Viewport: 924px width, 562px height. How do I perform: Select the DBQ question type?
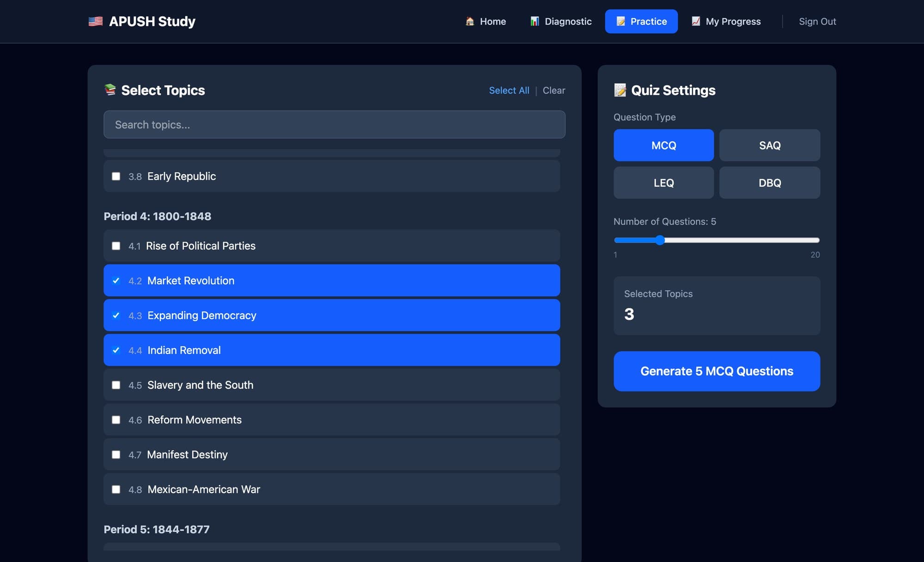tap(770, 183)
